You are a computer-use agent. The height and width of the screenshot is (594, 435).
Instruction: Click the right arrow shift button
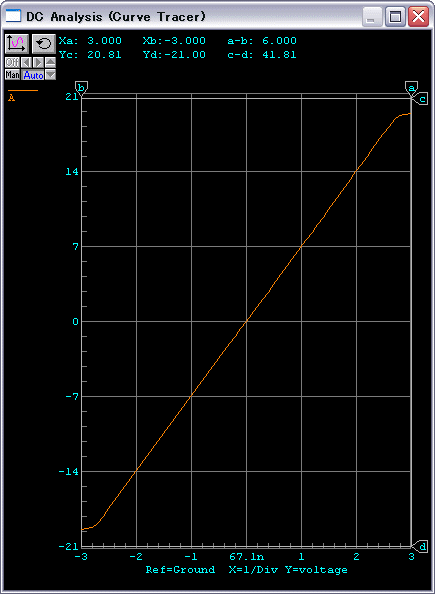38,62
